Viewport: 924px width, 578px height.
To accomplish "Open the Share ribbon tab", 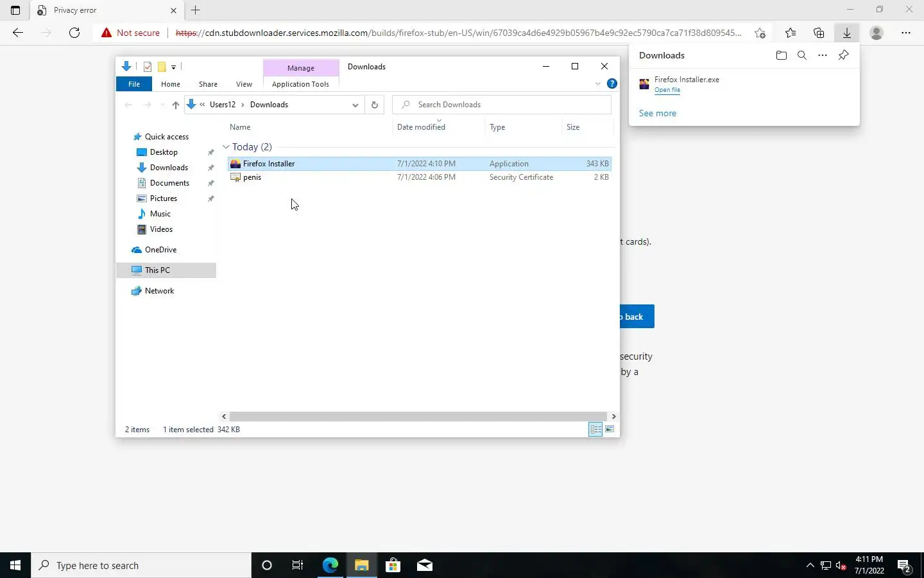I will tap(208, 84).
